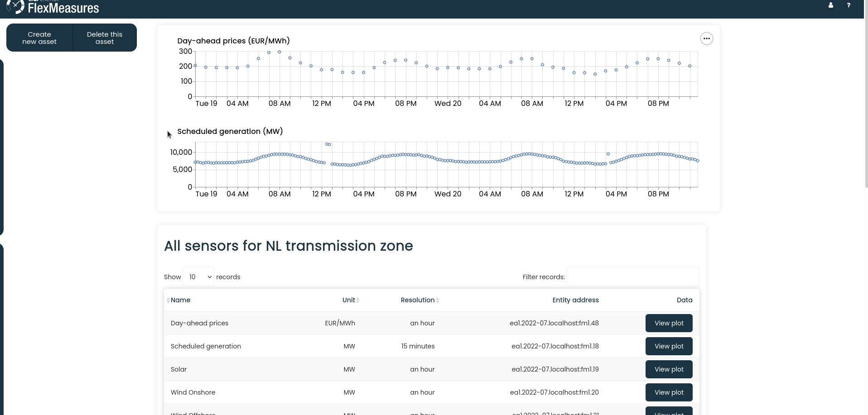This screenshot has height=415, width=868.
Task: Open the help question mark icon
Action: [848, 5]
